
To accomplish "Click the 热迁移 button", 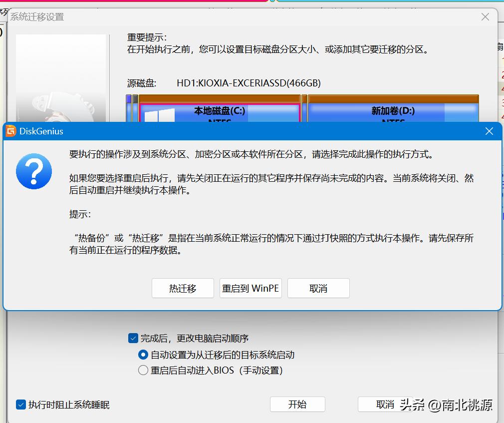I will [183, 288].
